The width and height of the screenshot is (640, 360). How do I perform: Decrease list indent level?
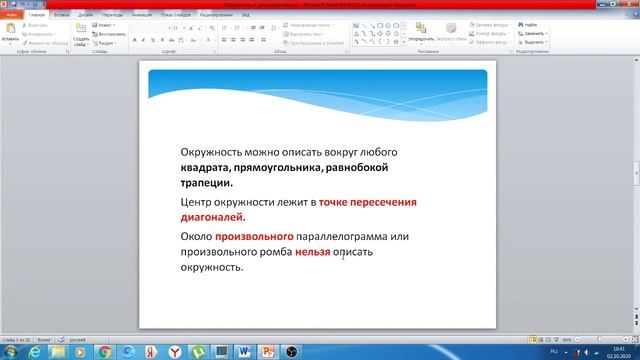coord(253,28)
